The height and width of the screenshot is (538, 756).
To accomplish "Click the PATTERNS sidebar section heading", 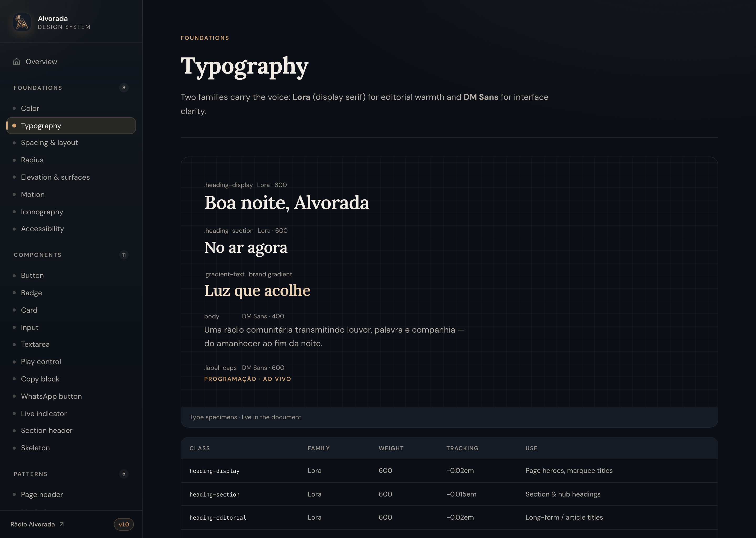I will click(x=30, y=474).
